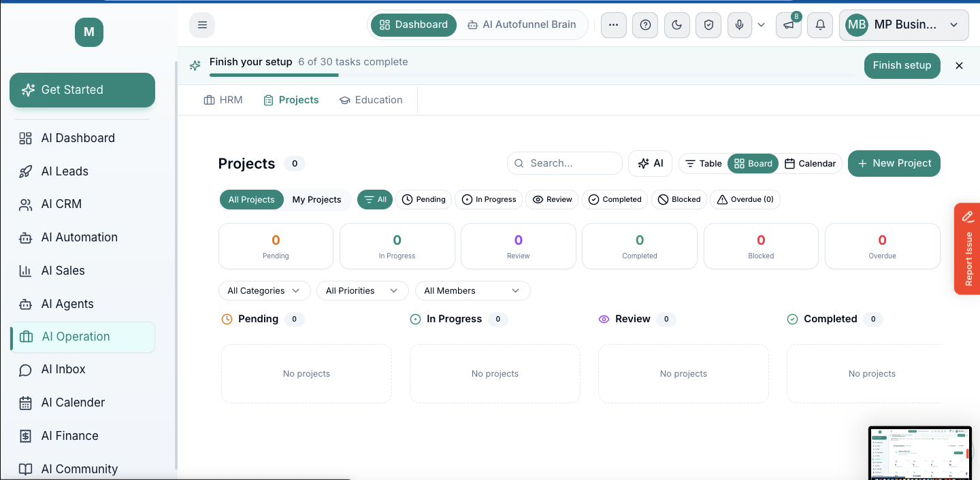Switch to the HRM tab

point(223,100)
